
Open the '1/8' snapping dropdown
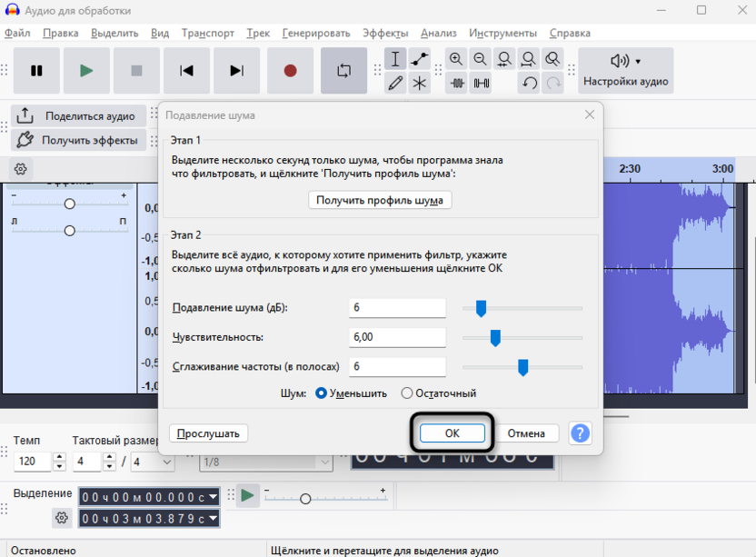pyautogui.click(x=267, y=462)
